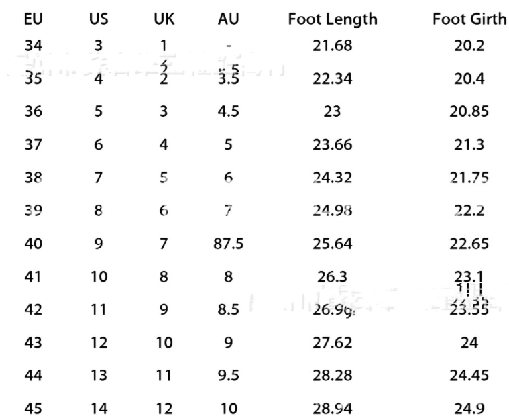Click the foot girth value 20.85
The image size is (509, 420).
coord(469,111)
